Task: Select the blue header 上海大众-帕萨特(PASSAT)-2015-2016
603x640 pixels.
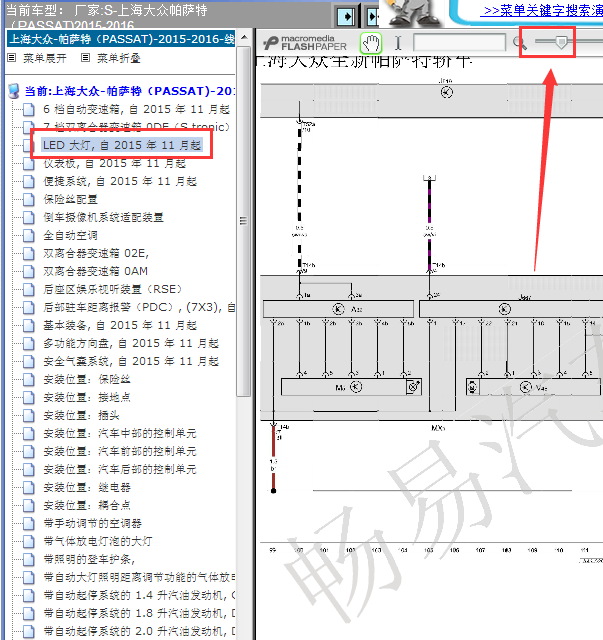Action: pyautogui.click(x=121, y=39)
